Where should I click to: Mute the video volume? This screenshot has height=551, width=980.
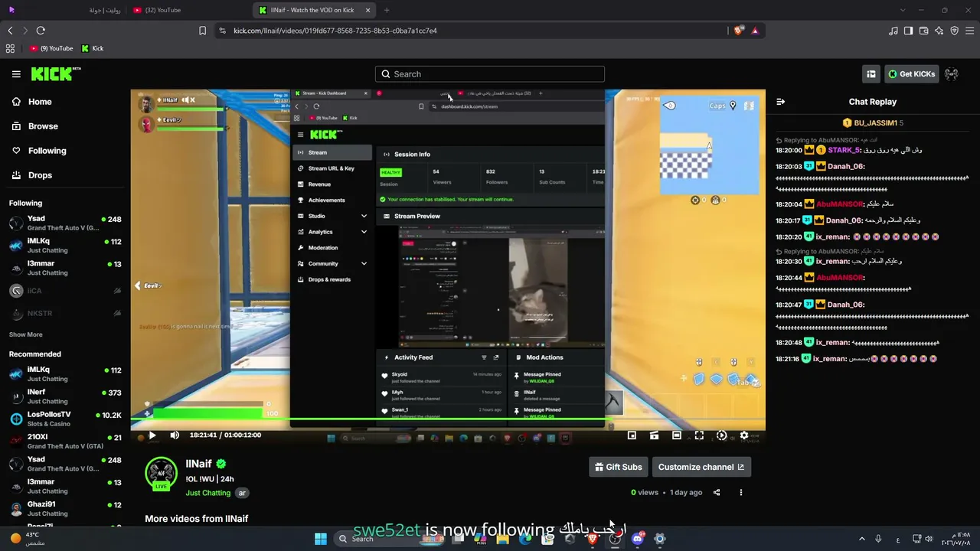click(x=175, y=435)
